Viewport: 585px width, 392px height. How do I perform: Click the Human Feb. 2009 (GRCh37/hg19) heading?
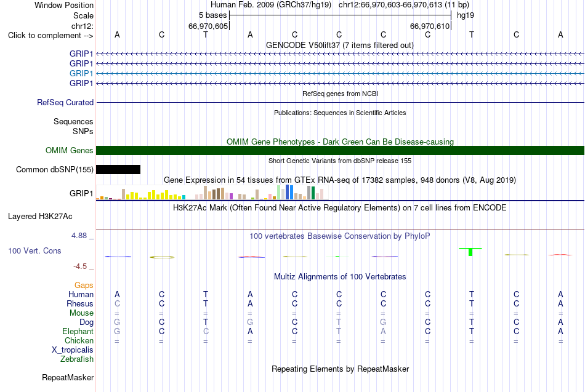tap(271, 5)
